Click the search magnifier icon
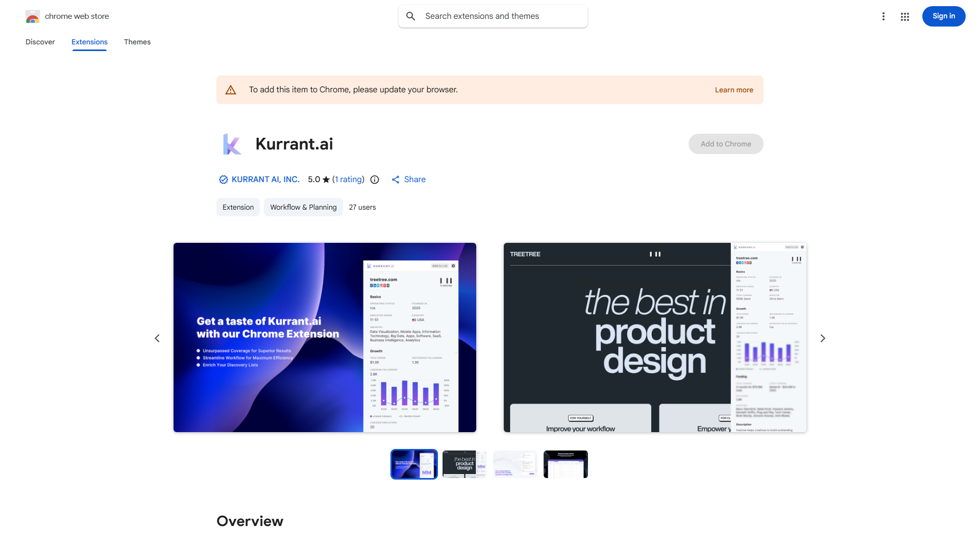This screenshot has width=980, height=551. pyautogui.click(x=411, y=16)
